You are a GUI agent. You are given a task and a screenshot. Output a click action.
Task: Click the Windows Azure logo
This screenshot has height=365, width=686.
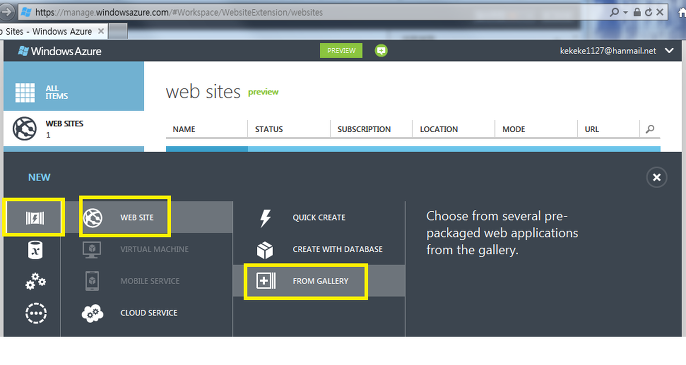(x=60, y=51)
